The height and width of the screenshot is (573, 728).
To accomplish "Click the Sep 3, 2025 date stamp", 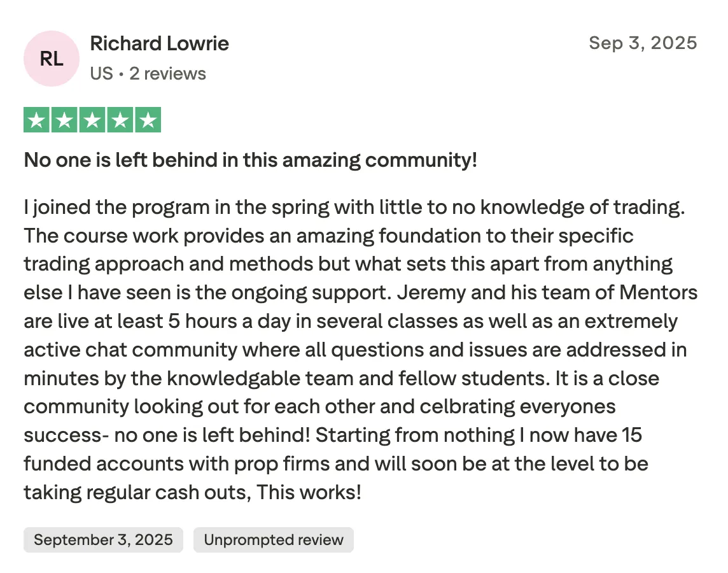I will pos(643,43).
